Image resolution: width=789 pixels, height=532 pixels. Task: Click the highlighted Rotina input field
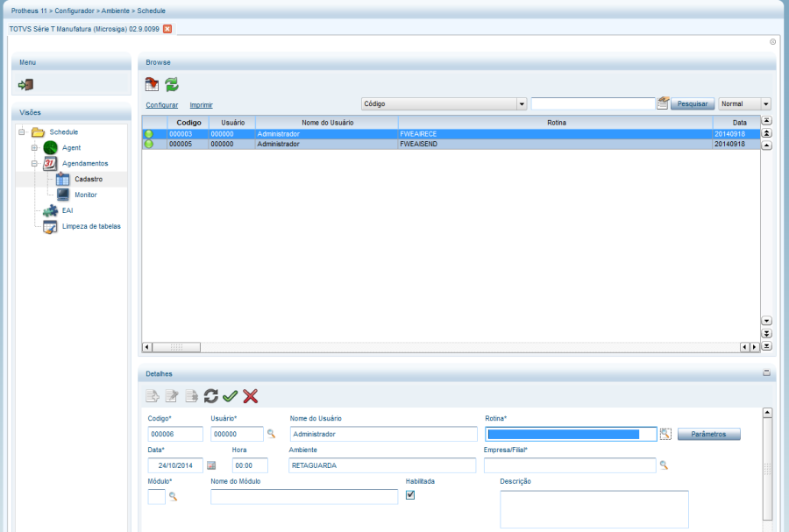tap(571, 434)
